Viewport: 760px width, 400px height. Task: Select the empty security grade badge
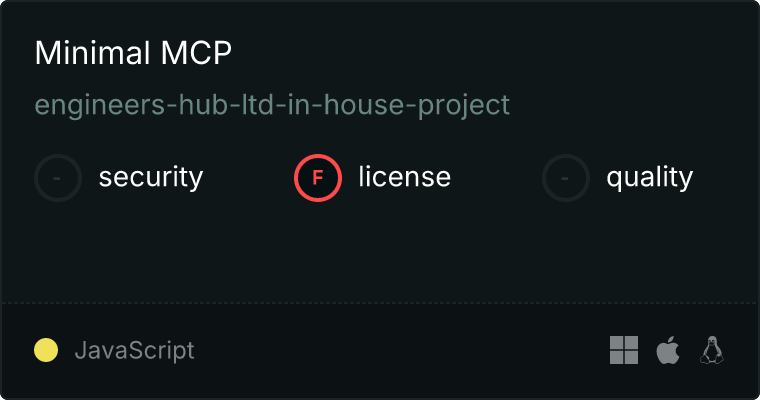(x=58, y=178)
